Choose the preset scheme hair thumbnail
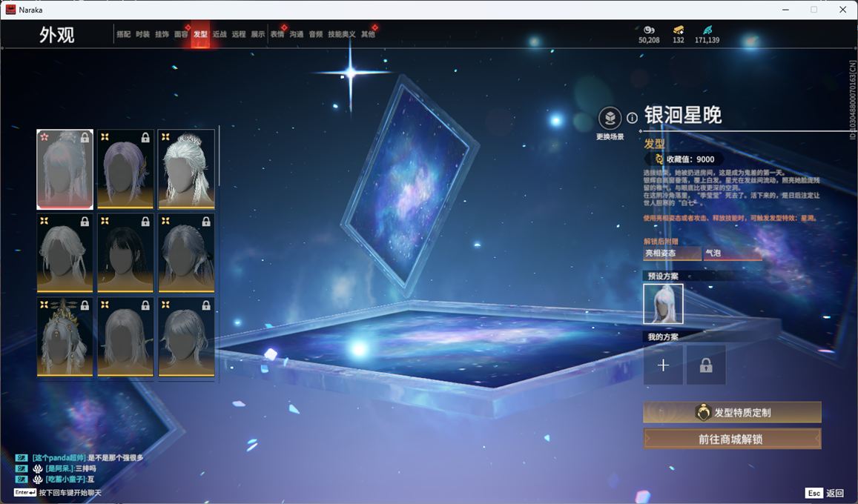This screenshot has height=504, width=858. pos(663,304)
